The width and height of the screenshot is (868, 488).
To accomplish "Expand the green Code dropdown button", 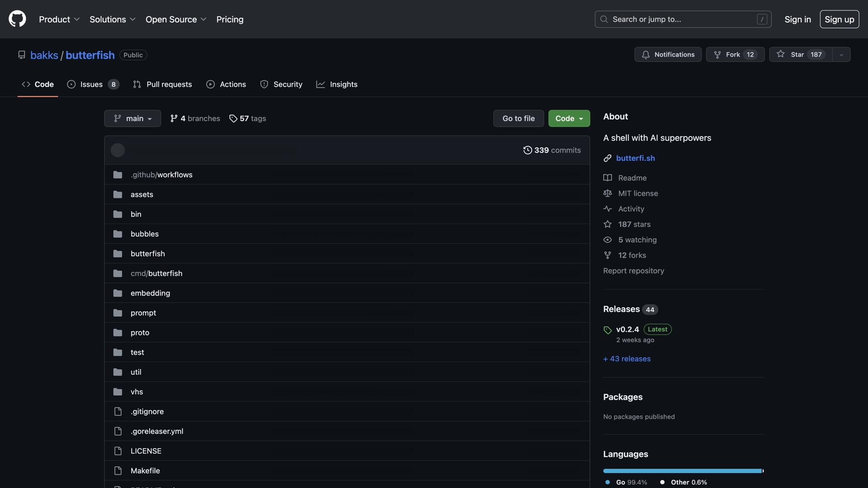I will pyautogui.click(x=569, y=118).
